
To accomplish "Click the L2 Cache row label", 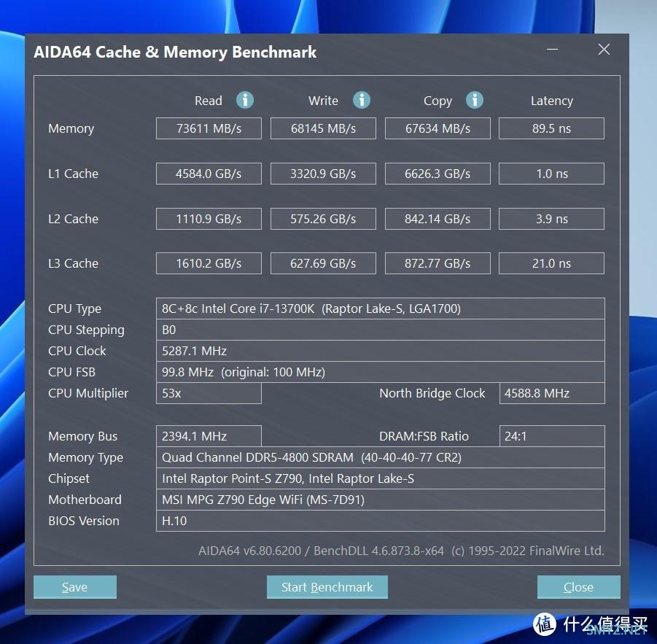I will 74,219.
